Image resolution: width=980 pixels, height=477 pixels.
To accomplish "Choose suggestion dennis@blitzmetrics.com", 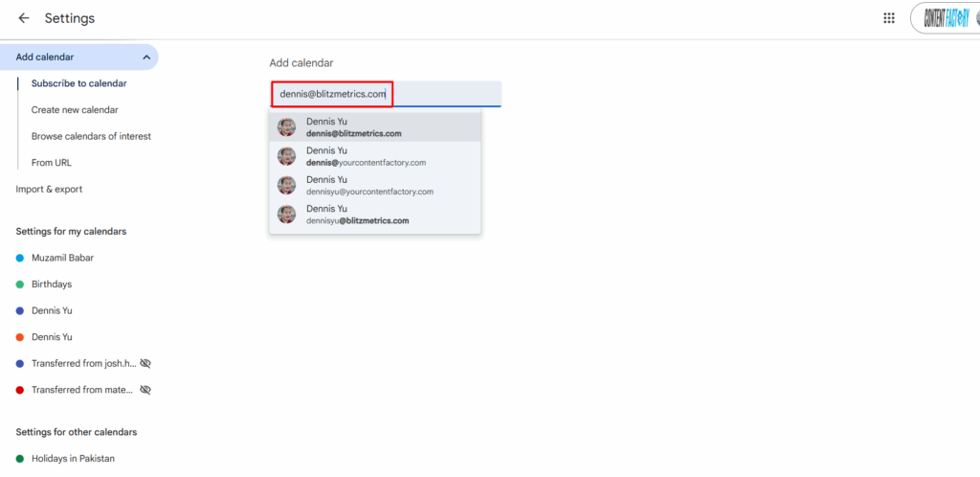I will tap(375, 126).
